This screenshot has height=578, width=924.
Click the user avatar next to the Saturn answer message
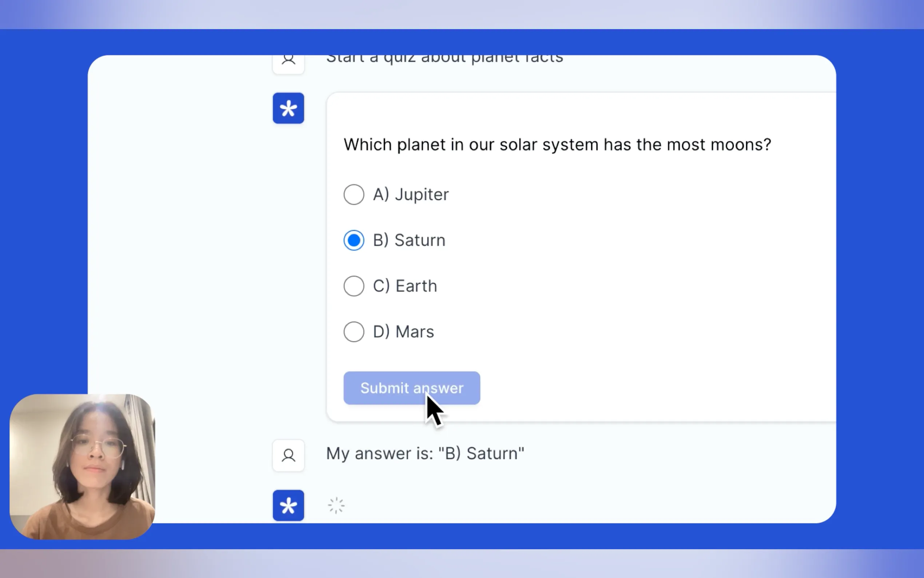288,455
